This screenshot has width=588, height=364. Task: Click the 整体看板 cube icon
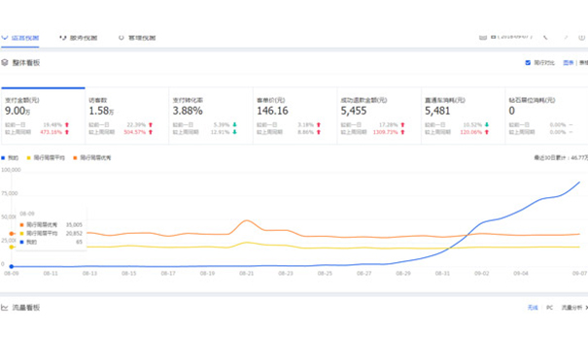pos(5,62)
